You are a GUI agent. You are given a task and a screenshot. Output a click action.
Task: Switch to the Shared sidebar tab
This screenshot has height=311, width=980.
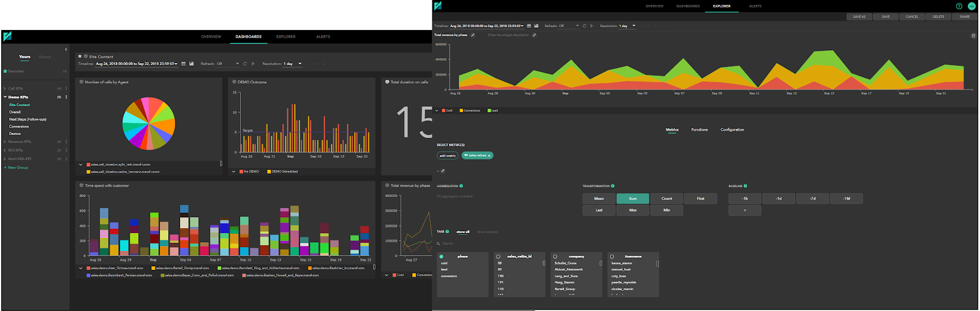tap(45, 57)
